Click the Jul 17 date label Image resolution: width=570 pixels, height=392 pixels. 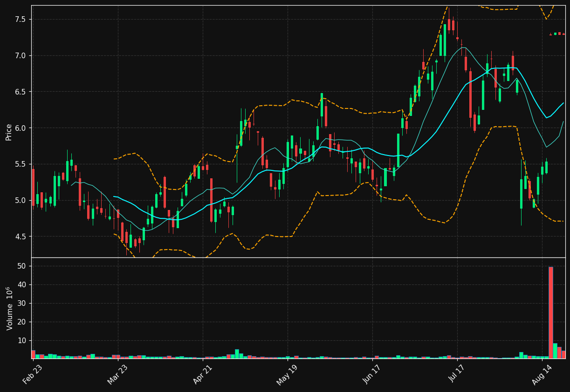point(458,374)
